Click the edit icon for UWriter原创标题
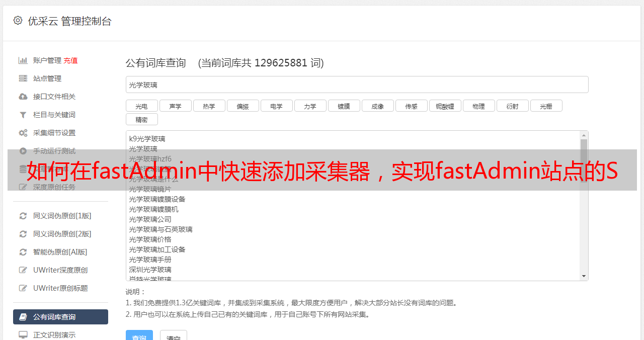 (x=23, y=288)
